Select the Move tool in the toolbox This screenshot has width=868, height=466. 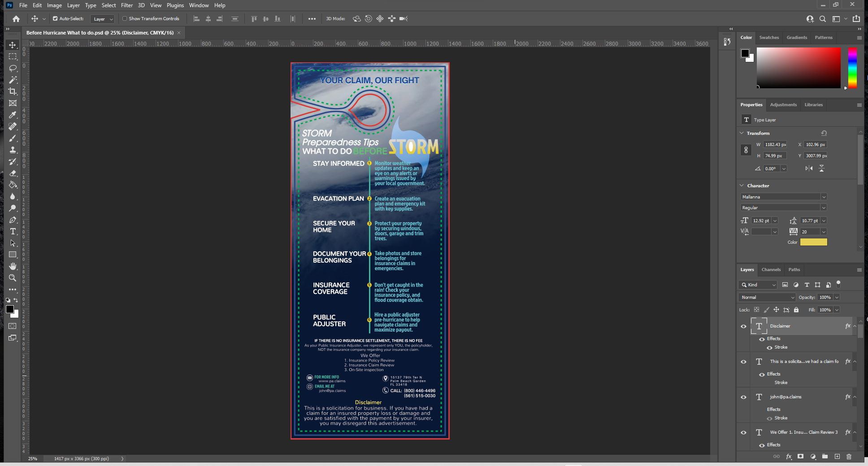[13, 45]
